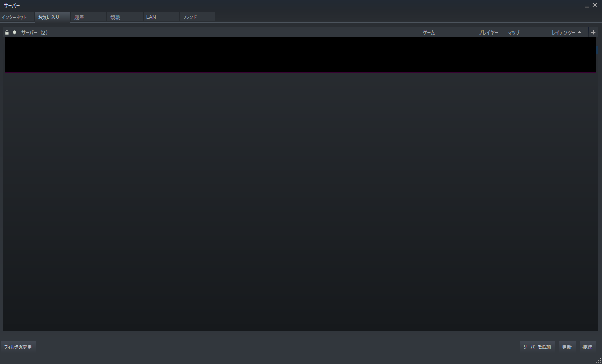Toggle レイテンシー sort direction arrow
The height and width of the screenshot is (364, 602).
(579, 33)
